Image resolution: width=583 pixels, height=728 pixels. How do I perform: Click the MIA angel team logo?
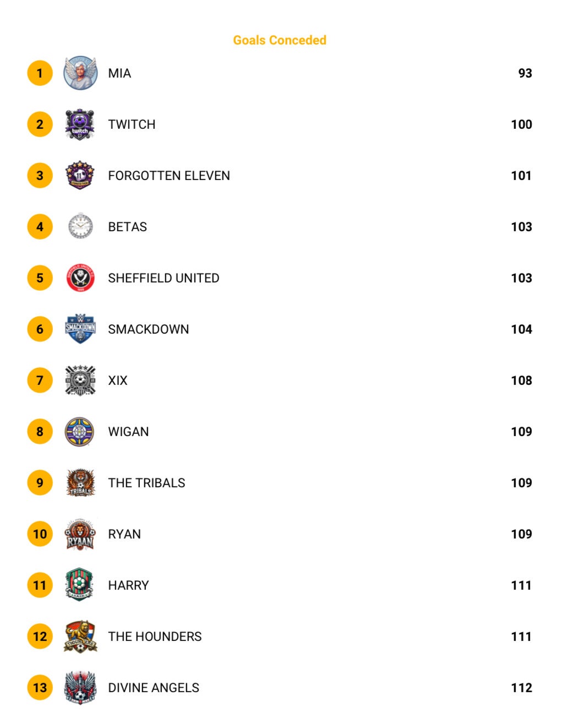point(80,73)
